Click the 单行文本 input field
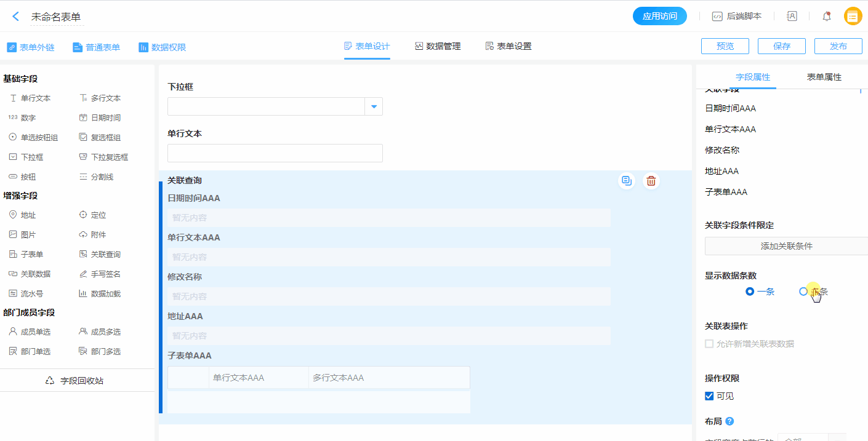 tap(275, 153)
